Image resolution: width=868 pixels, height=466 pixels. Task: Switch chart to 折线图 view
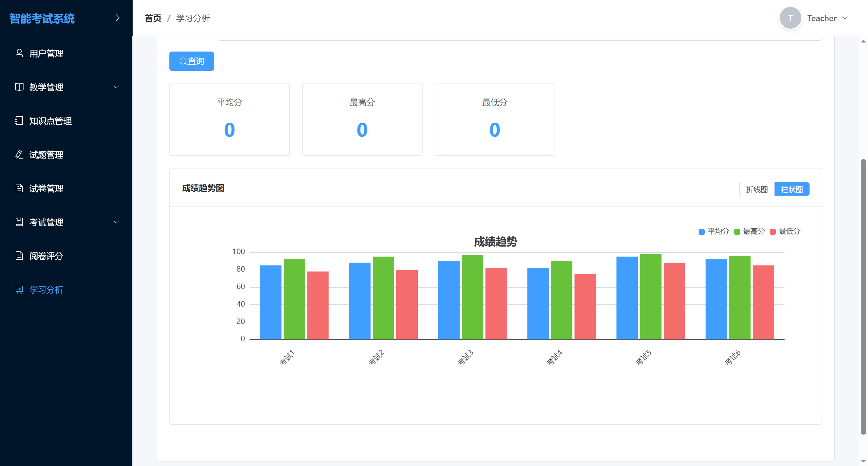pos(756,189)
